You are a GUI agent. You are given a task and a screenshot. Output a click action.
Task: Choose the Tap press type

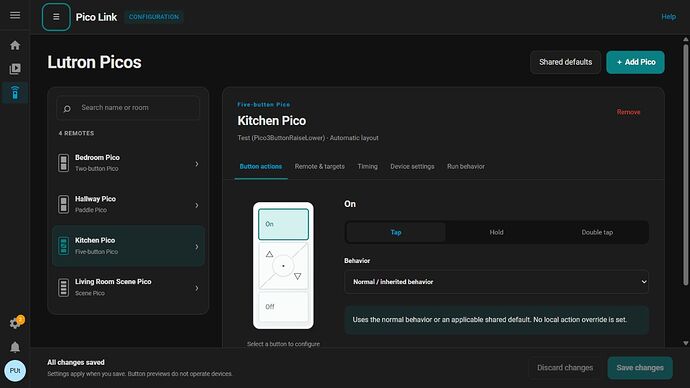click(396, 232)
